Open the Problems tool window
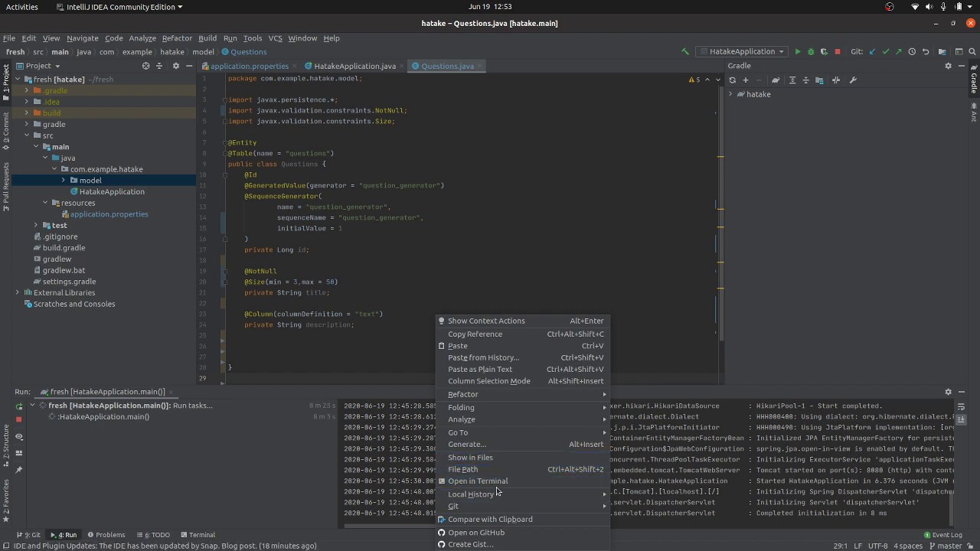The image size is (980, 551). point(106,535)
